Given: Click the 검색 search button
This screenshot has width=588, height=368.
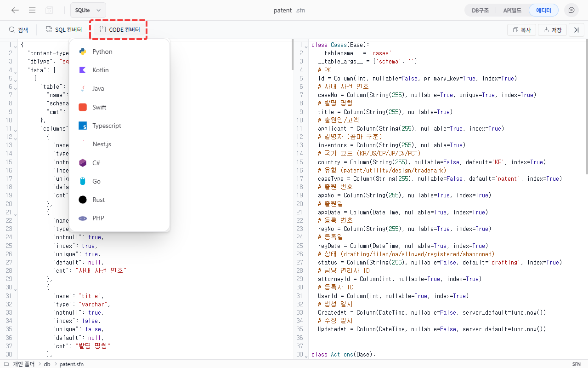Looking at the screenshot, I should tap(18, 30).
